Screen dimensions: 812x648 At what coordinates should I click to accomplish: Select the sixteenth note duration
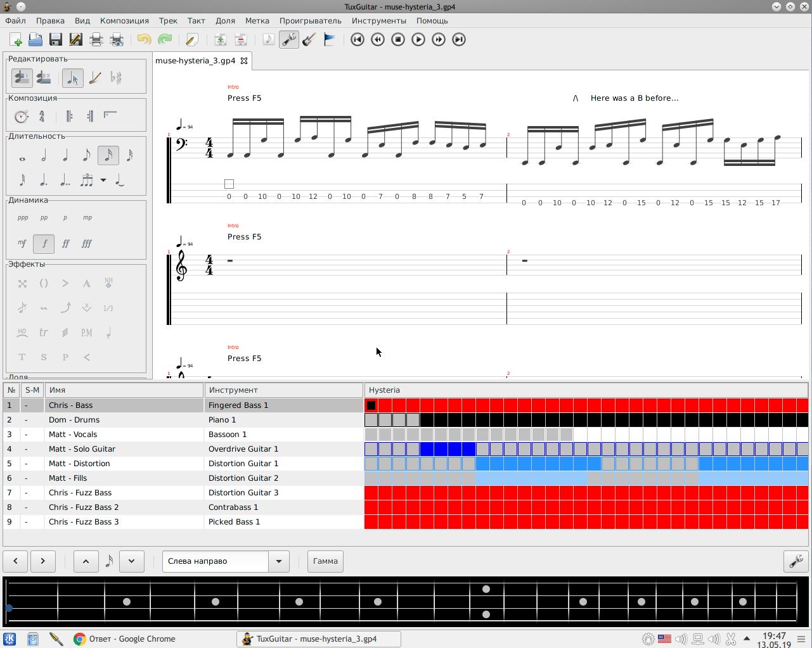(108, 156)
